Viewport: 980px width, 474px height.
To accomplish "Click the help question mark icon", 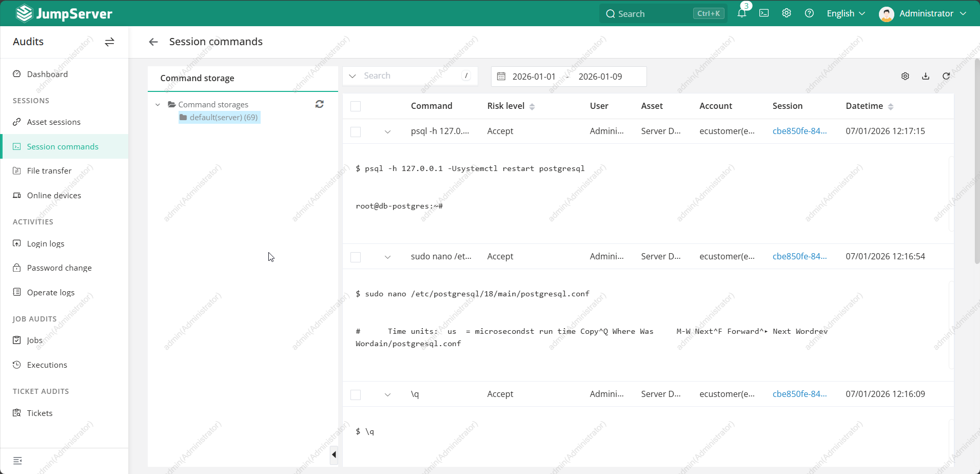I will [x=809, y=13].
